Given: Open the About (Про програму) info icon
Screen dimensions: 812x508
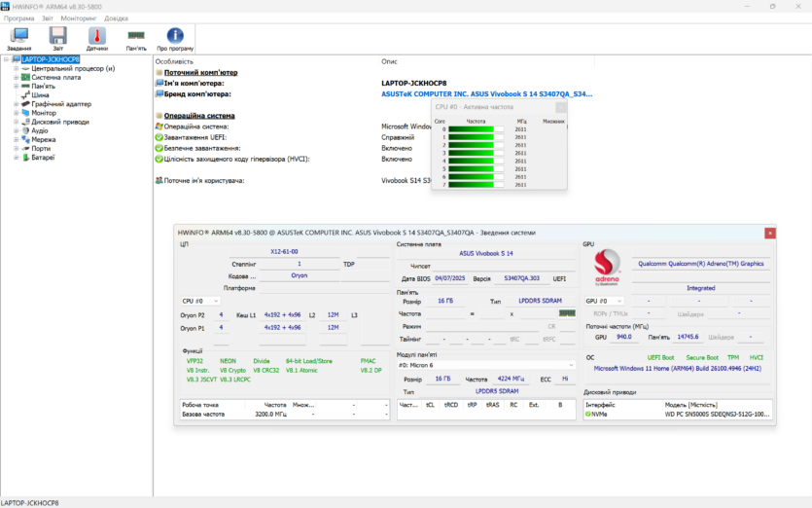Looking at the screenshot, I should (175, 39).
